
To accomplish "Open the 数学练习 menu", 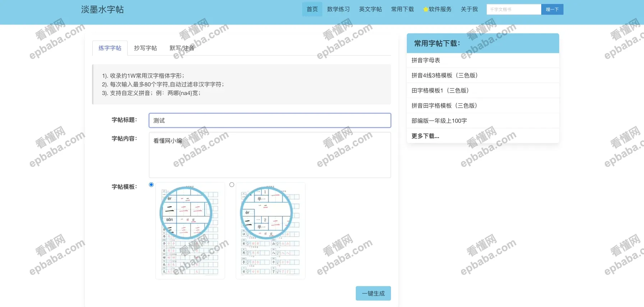I will (338, 9).
